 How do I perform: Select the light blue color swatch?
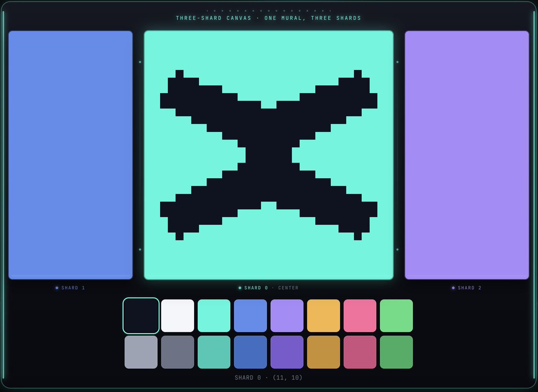(x=251, y=316)
